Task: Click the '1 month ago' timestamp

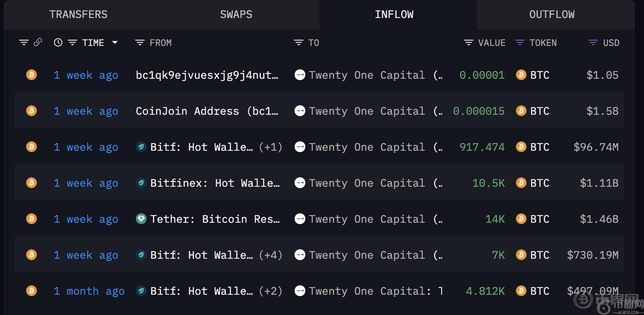Action: (x=89, y=291)
